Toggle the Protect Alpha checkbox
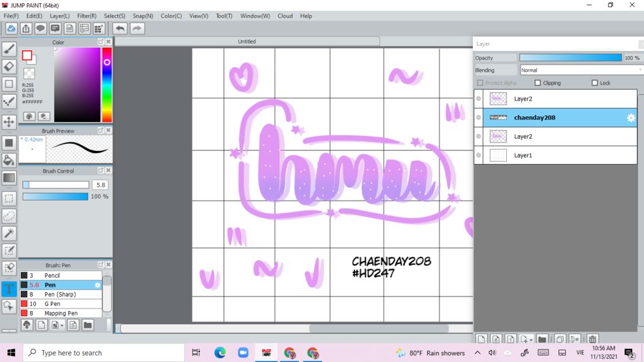This screenshot has height=362, width=644. point(480,83)
